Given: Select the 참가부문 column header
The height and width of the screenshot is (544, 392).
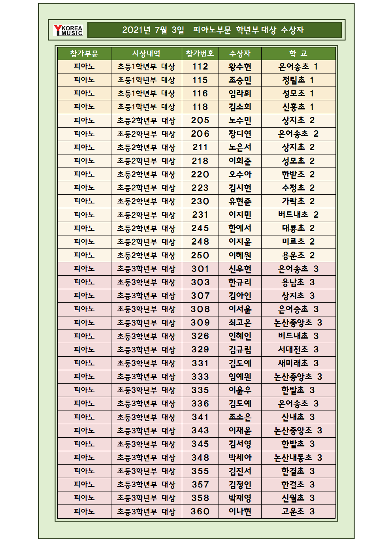Looking at the screenshot, I should pyautogui.click(x=84, y=53).
